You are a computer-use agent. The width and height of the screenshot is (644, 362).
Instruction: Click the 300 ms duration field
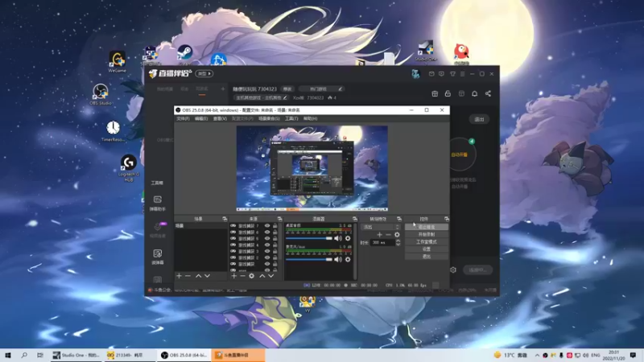(382, 243)
